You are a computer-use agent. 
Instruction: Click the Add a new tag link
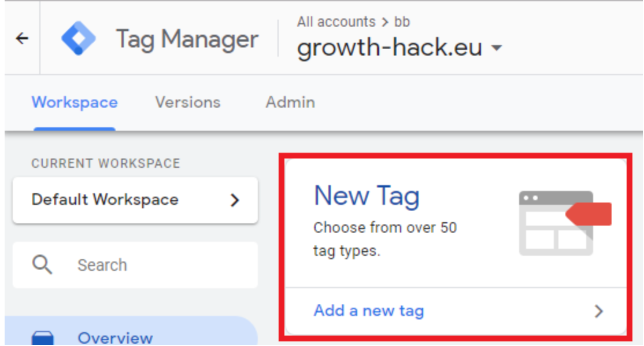[x=369, y=311]
